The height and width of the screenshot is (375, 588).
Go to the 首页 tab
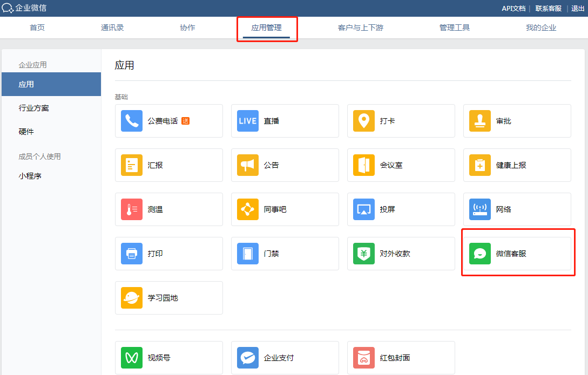(37, 28)
